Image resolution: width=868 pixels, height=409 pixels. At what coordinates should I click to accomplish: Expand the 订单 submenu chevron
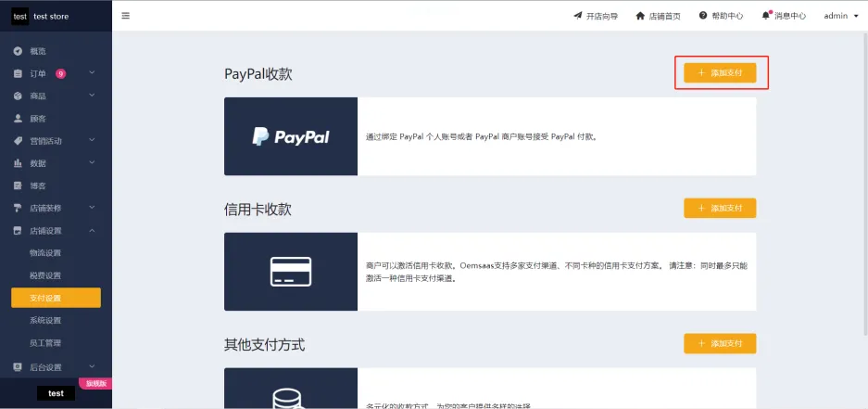pyautogui.click(x=92, y=72)
